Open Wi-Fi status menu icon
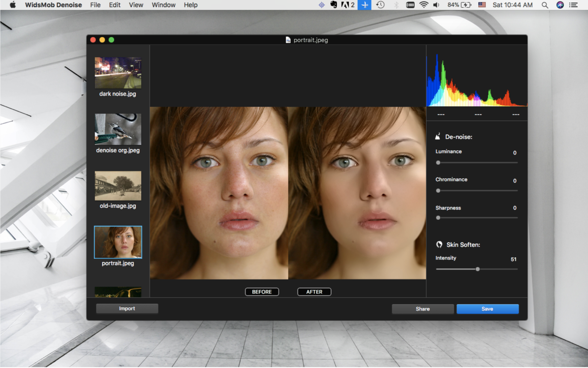 [x=424, y=5]
